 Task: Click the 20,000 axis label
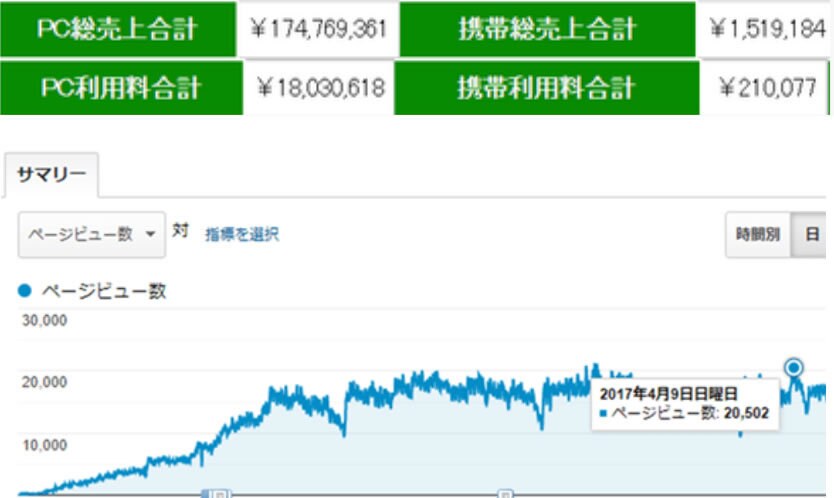pos(45,382)
